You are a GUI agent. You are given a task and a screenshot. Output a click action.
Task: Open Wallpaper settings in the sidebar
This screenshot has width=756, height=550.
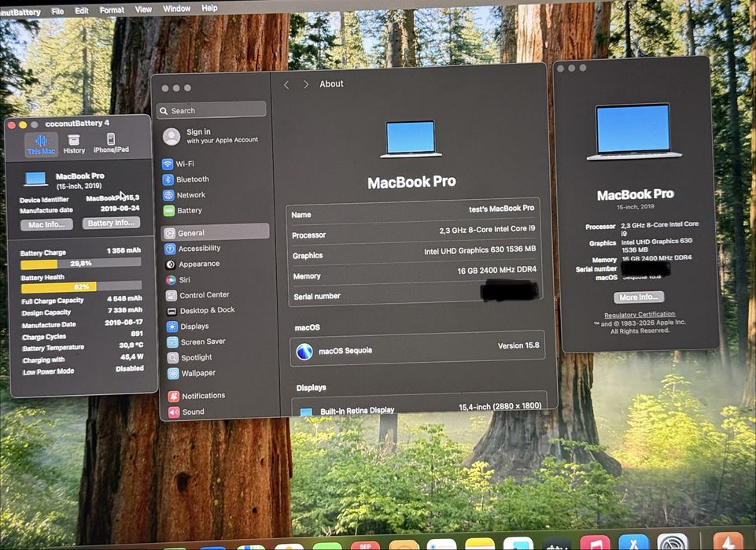191,373
